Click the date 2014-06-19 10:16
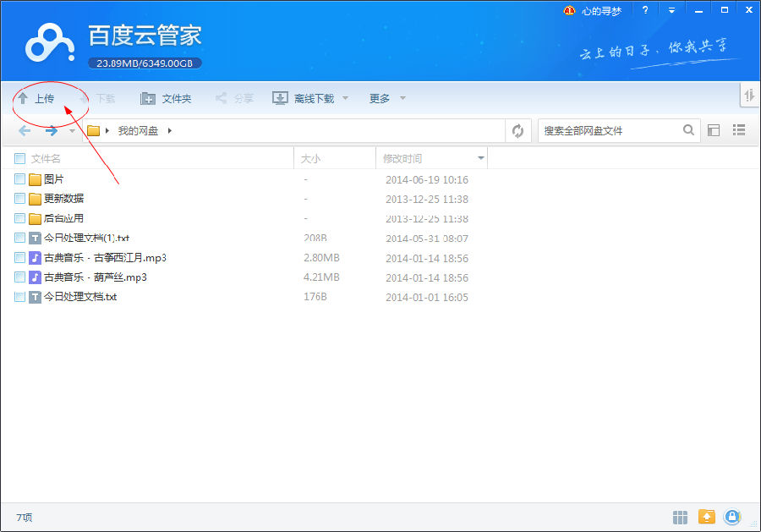Viewport: 761px width, 532px height. [427, 179]
